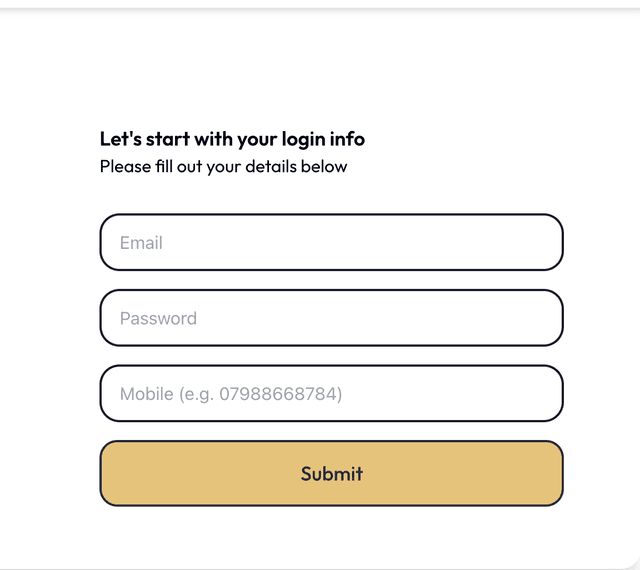
Task: Select the field below Email
Action: (331, 318)
